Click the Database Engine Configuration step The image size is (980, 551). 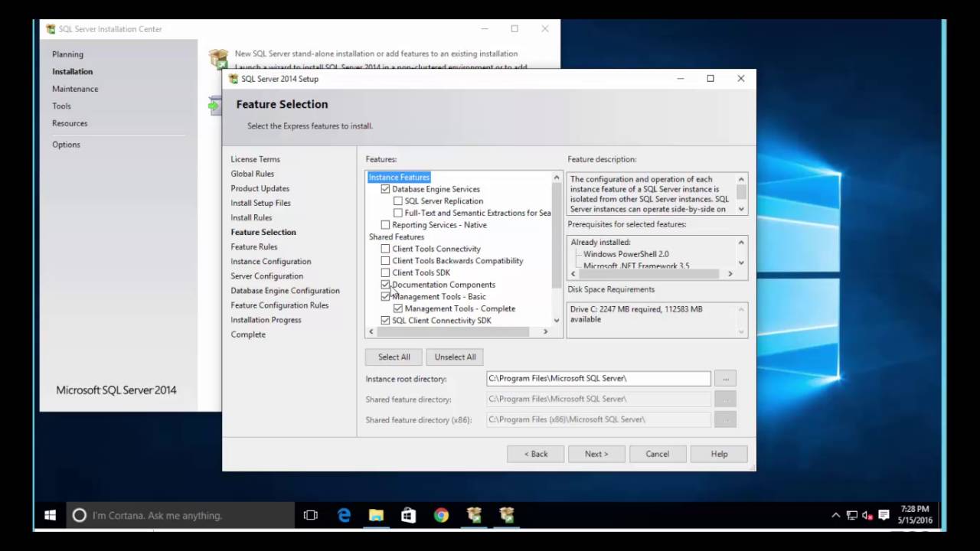(285, 291)
